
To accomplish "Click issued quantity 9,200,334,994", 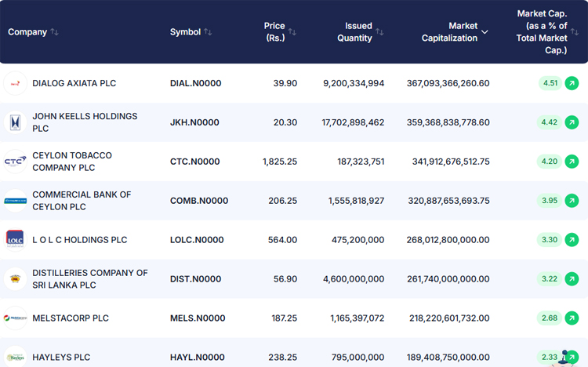I will [354, 83].
